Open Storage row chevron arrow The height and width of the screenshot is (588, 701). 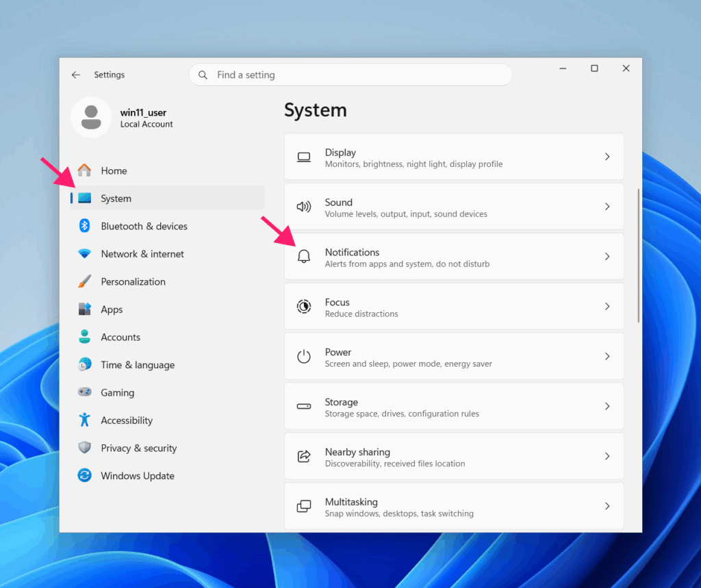click(607, 406)
